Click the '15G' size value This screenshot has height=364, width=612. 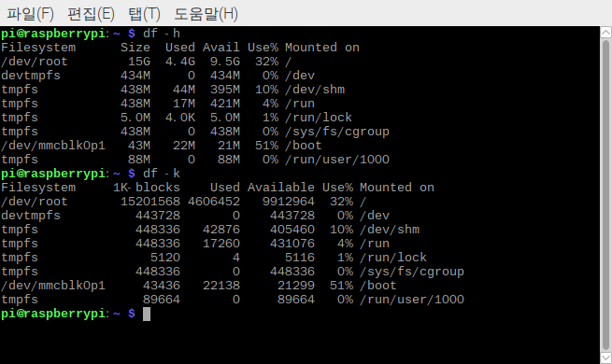click(139, 62)
